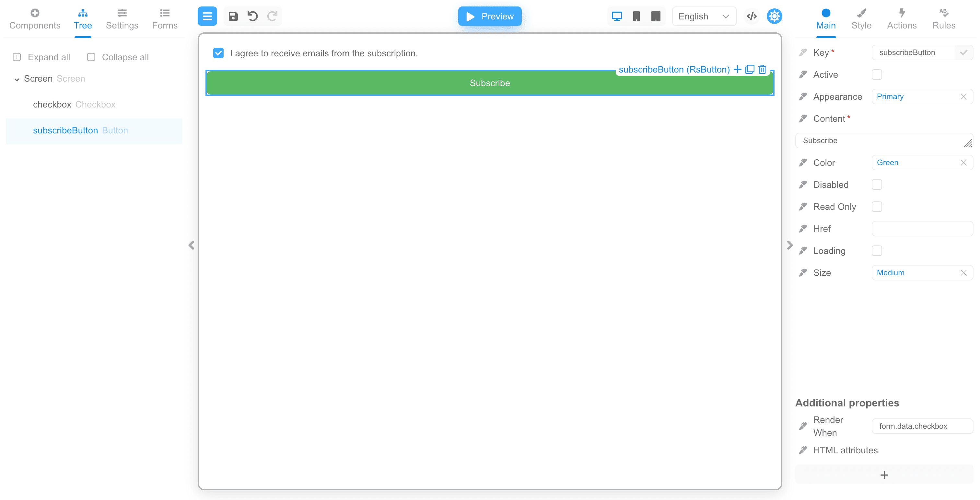The image size is (980, 500).
Task: Click the undo arrow icon
Action: (x=252, y=16)
